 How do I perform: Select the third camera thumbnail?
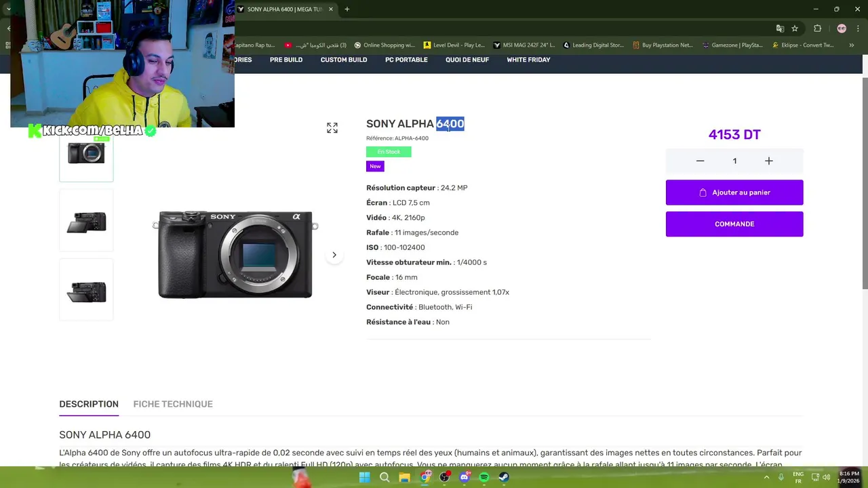[x=86, y=291]
